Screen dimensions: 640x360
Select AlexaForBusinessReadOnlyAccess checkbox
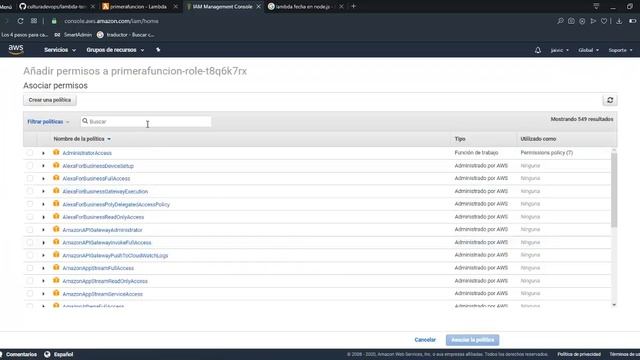(x=30, y=217)
